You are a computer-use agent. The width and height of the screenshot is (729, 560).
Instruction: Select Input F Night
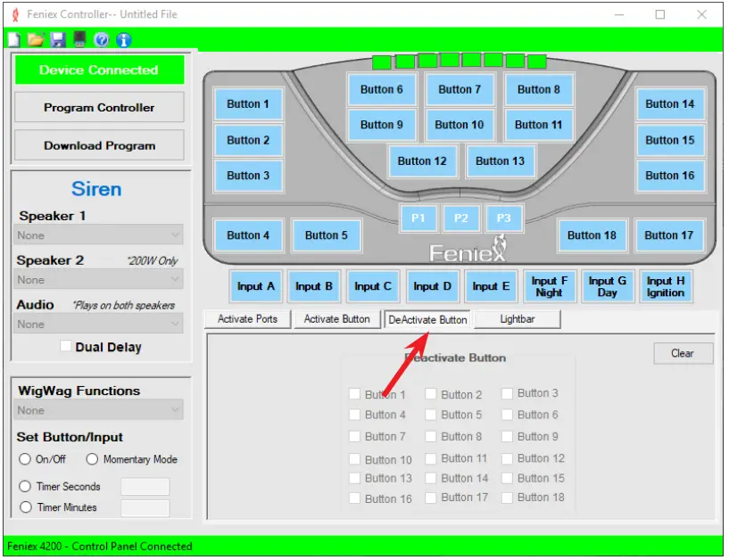[549, 286]
